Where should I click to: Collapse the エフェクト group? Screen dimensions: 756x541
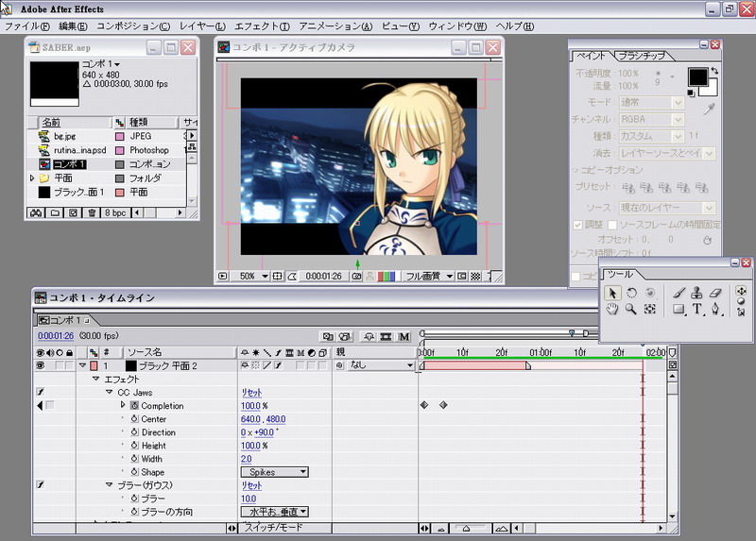click(x=95, y=380)
